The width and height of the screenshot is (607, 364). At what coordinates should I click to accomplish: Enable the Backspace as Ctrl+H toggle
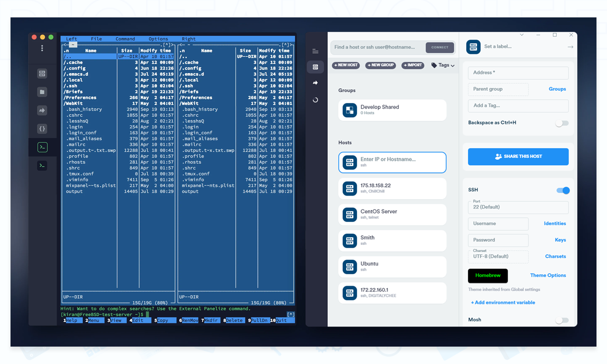[x=562, y=123]
